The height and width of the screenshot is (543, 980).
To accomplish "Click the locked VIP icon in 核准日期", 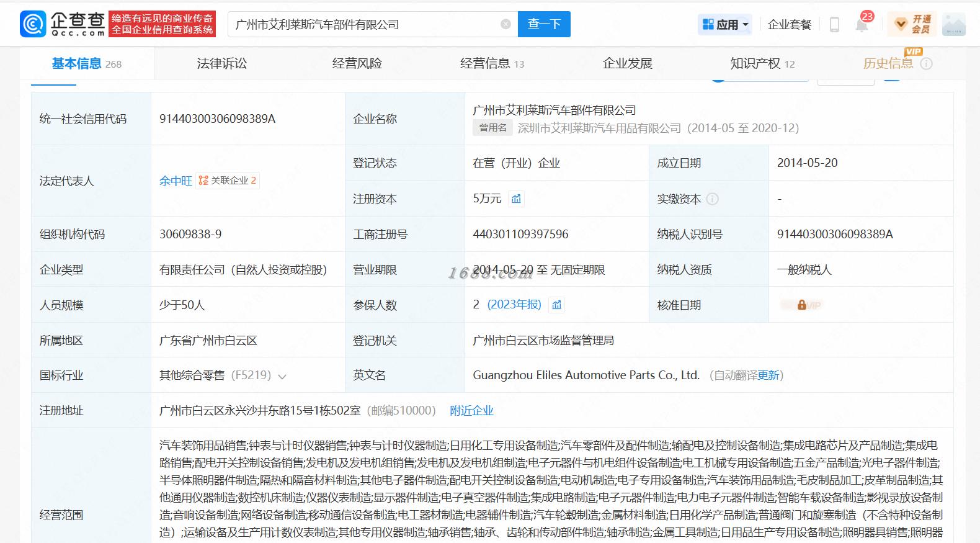I will coord(801,305).
